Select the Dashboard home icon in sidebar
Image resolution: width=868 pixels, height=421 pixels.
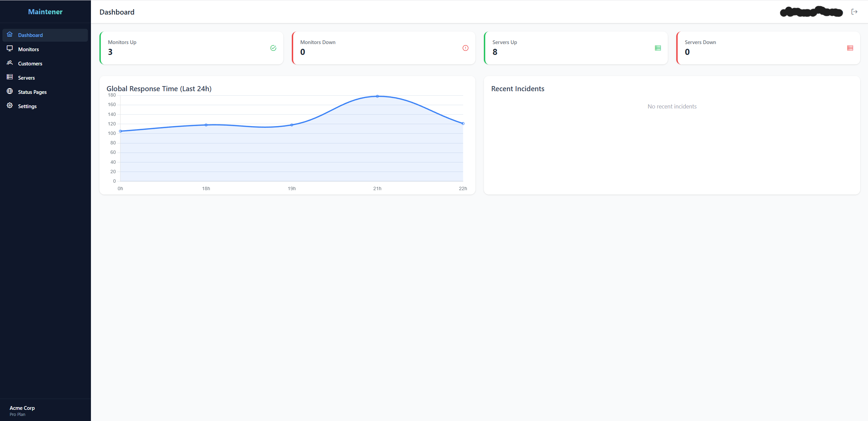click(x=10, y=35)
